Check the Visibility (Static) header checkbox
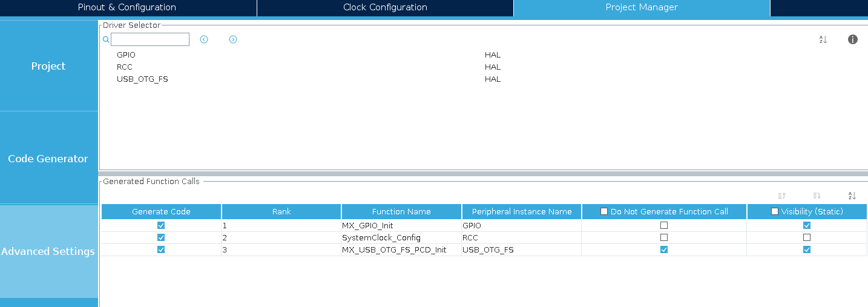 pos(775,211)
